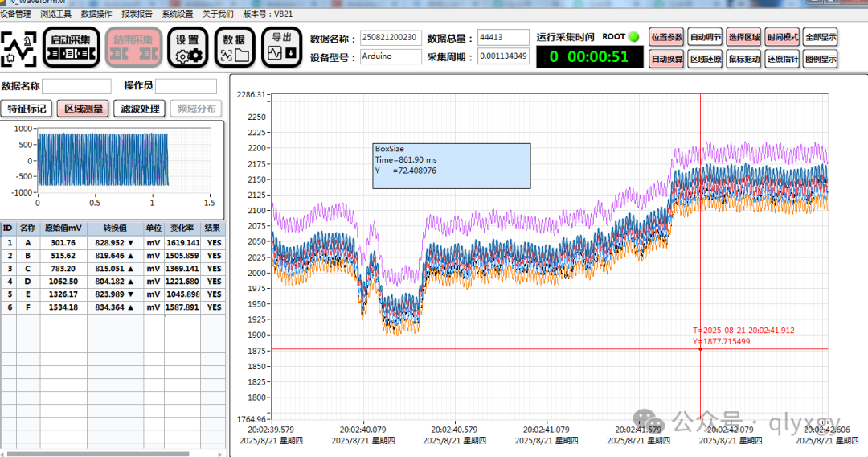Click the empty 数据名称 field in left panel
The height and width of the screenshot is (457, 868).
click(x=76, y=86)
